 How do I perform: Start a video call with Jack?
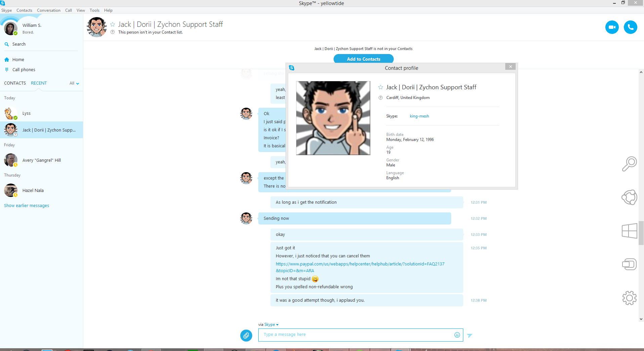pos(612,27)
